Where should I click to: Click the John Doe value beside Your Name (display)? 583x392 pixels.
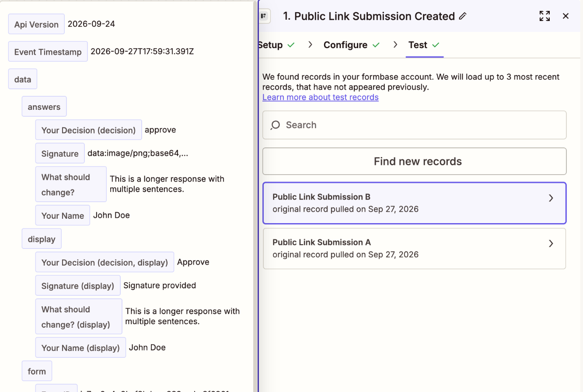[147, 347]
